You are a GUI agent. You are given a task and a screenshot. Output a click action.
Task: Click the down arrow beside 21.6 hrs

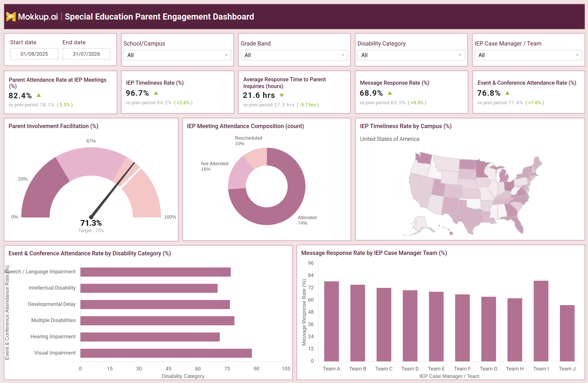(282, 95)
